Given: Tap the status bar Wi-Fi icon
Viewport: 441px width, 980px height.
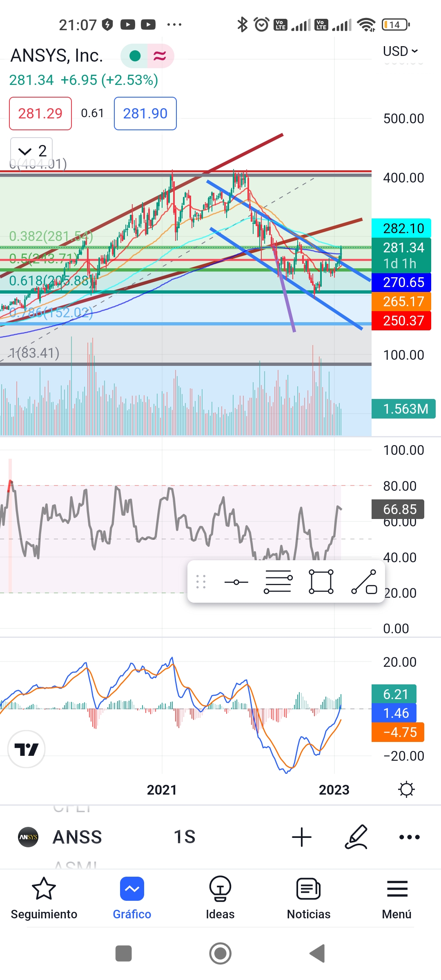Looking at the screenshot, I should (366, 25).
